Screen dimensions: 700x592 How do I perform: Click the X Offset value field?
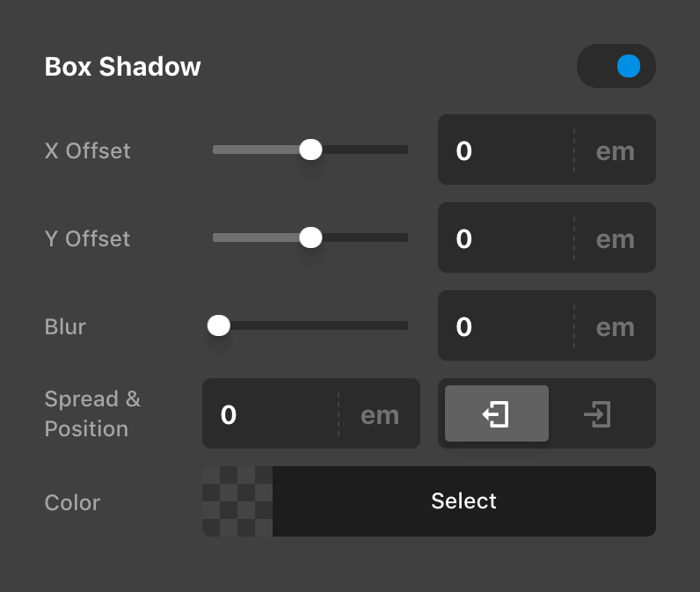pyautogui.click(x=506, y=150)
